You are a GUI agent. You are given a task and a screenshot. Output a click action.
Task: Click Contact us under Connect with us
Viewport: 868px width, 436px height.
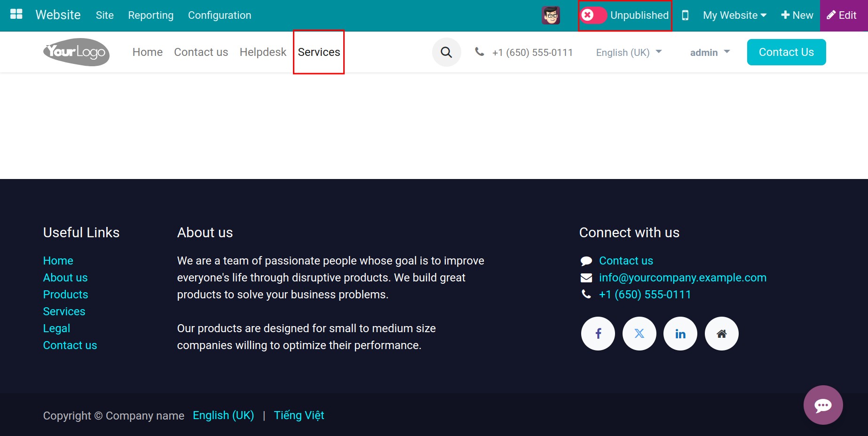(x=626, y=261)
